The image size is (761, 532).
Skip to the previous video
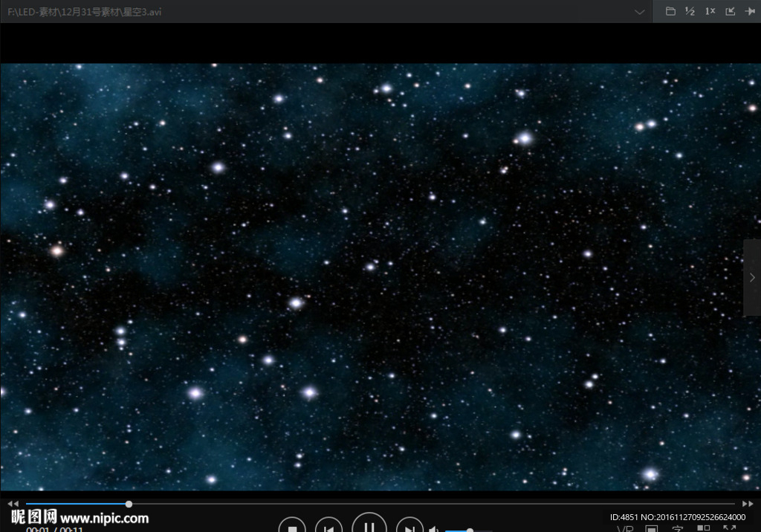click(x=328, y=527)
